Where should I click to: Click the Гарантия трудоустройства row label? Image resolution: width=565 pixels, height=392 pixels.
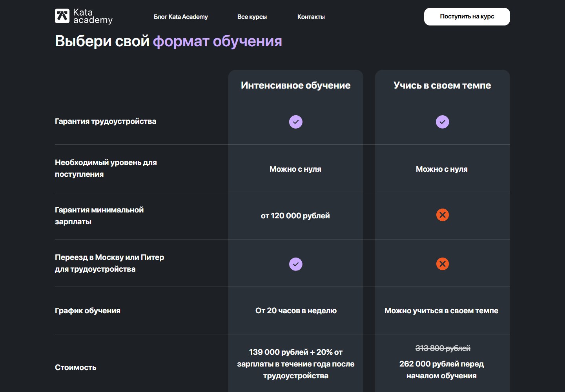click(x=106, y=122)
